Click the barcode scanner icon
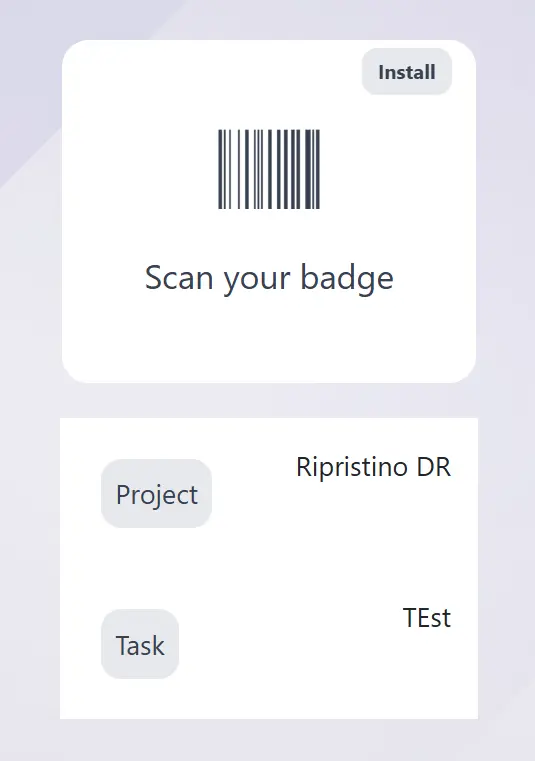Screen dimensions: 535x761 click(269, 169)
